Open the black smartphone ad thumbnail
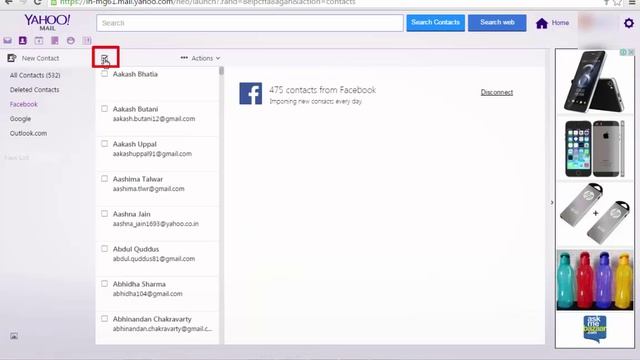The width and height of the screenshot is (640, 360). click(x=595, y=82)
